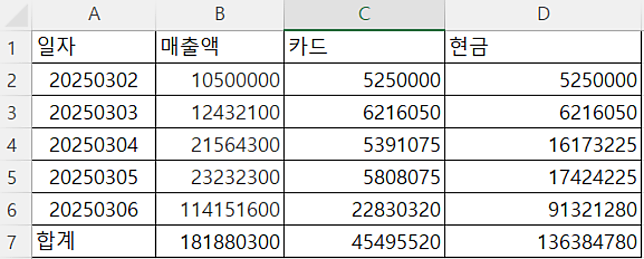Click card total cell 45495520
The image size is (644, 259).
point(364,241)
